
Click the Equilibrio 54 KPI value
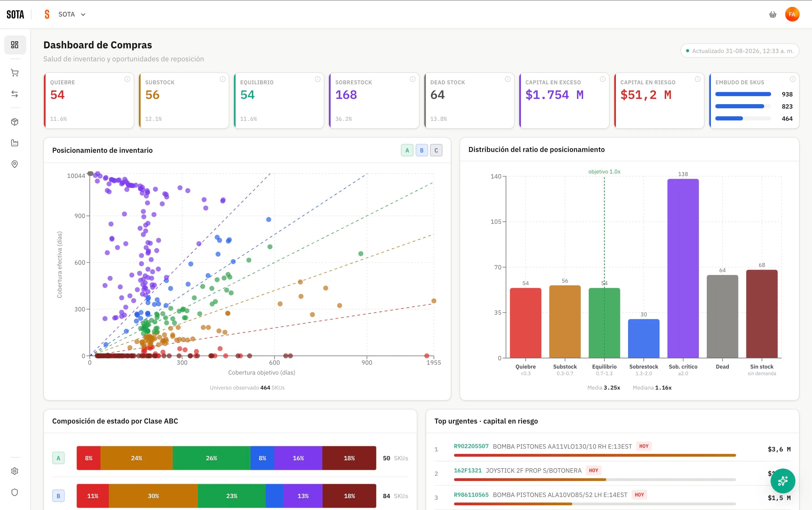(247, 95)
